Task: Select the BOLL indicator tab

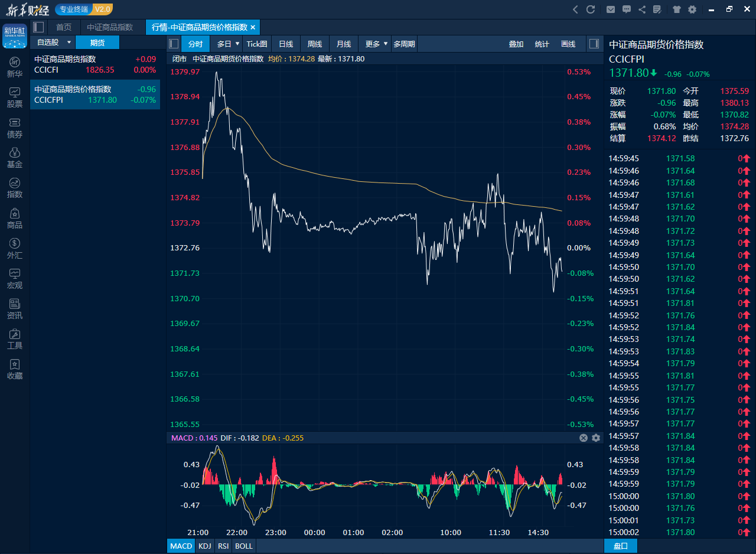Action: (x=244, y=546)
